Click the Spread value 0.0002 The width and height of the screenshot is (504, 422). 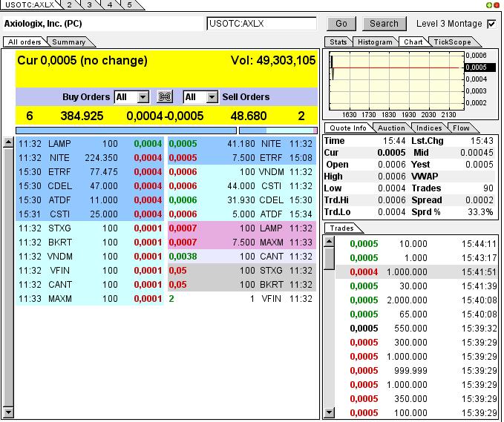point(480,200)
